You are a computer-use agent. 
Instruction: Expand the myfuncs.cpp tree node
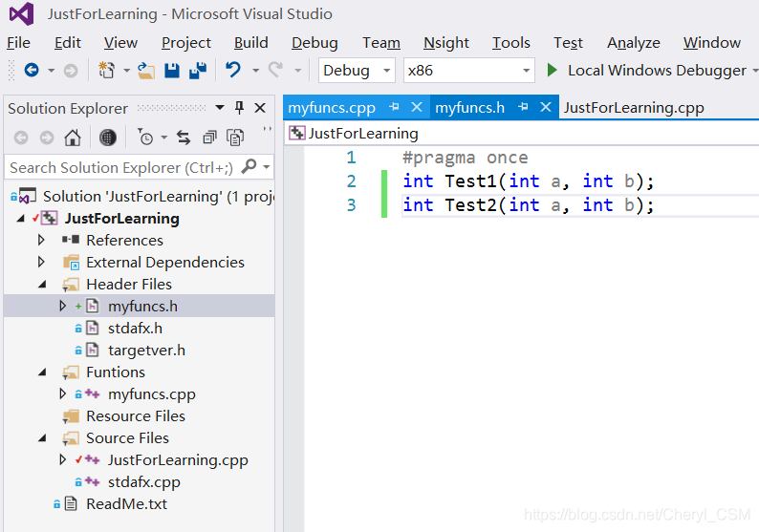point(62,394)
